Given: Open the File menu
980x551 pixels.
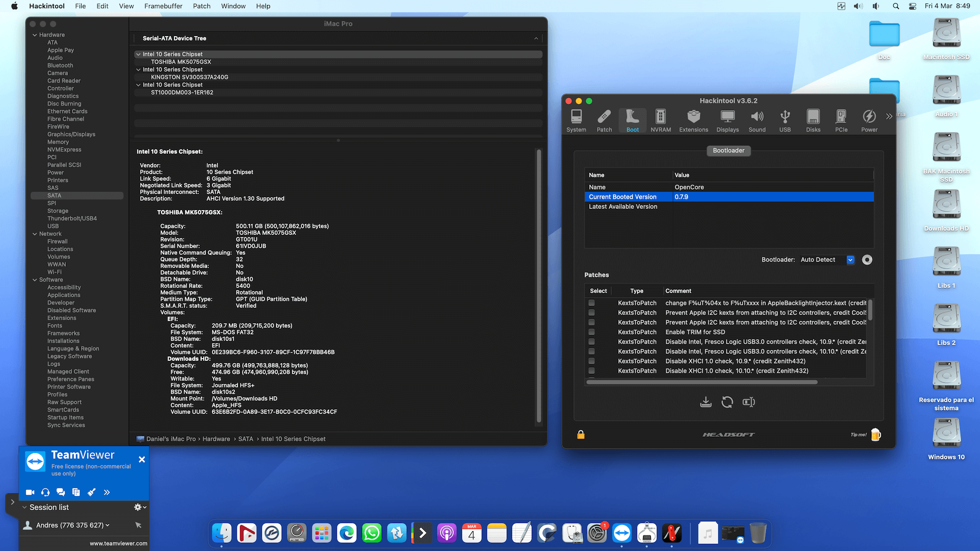Looking at the screenshot, I should pos(81,6).
